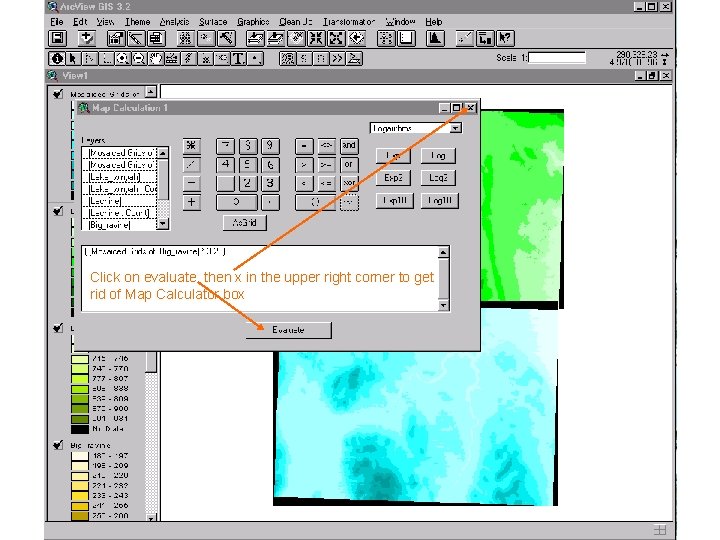The height and width of the screenshot is (540, 720).
Task: Click the expression box scroll-down arrow
Action: coord(443,305)
